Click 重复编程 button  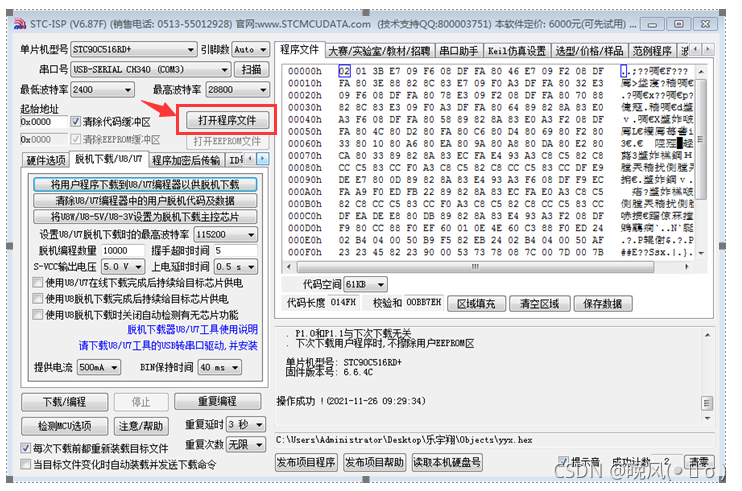point(217,402)
